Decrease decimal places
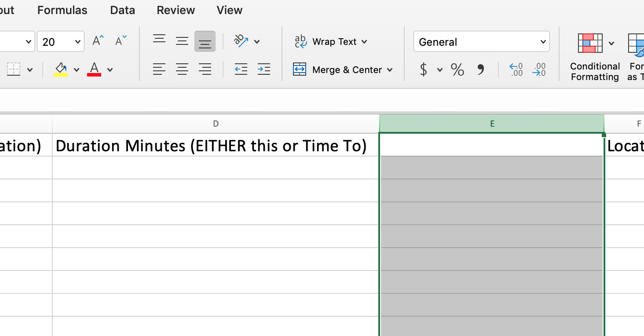Viewport: 644px width, 336px height. coord(539,69)
